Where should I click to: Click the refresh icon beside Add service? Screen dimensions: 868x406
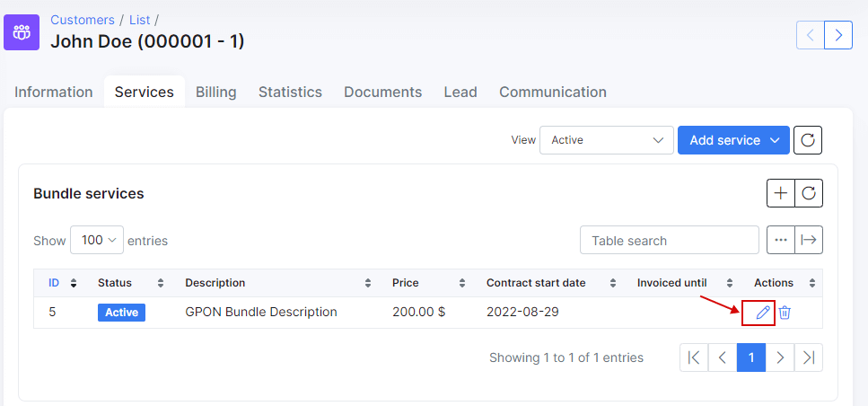pyautogui.click(x=808, y=140)
